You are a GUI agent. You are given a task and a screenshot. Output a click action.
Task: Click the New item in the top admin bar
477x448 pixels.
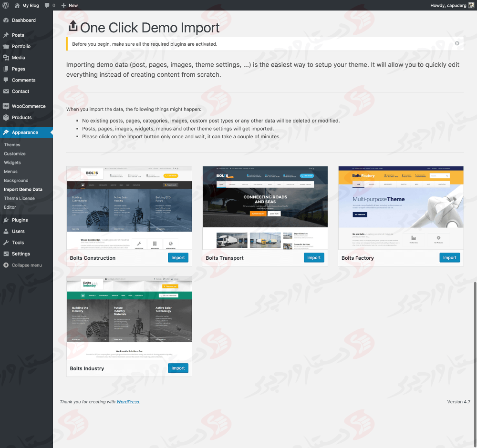70,5
